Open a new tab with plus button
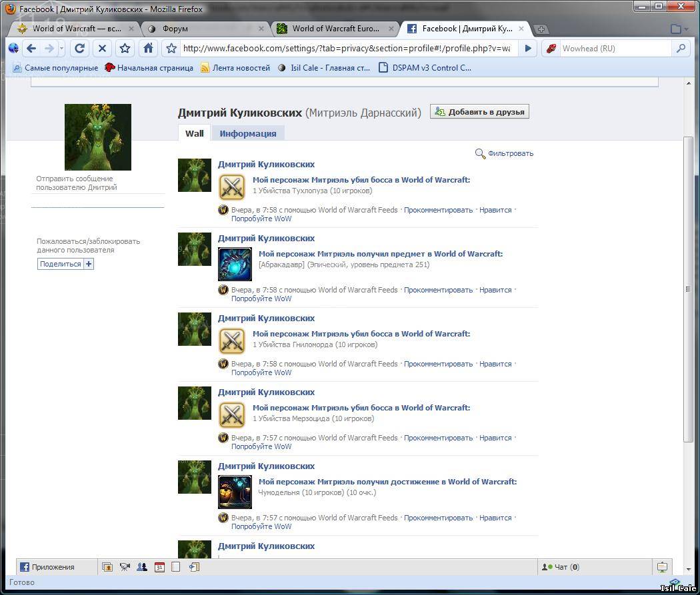 541,29
